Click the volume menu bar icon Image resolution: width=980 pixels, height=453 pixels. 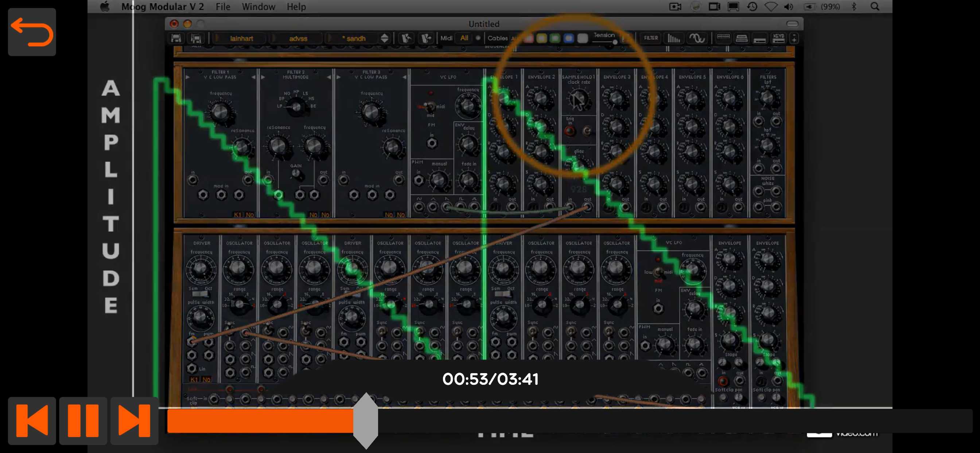[x=789, y=7]
